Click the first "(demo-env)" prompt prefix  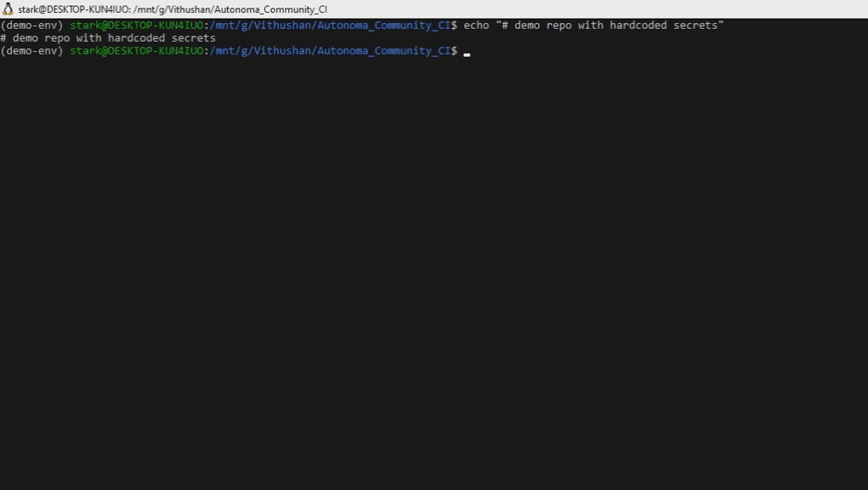tap(31, 25)
